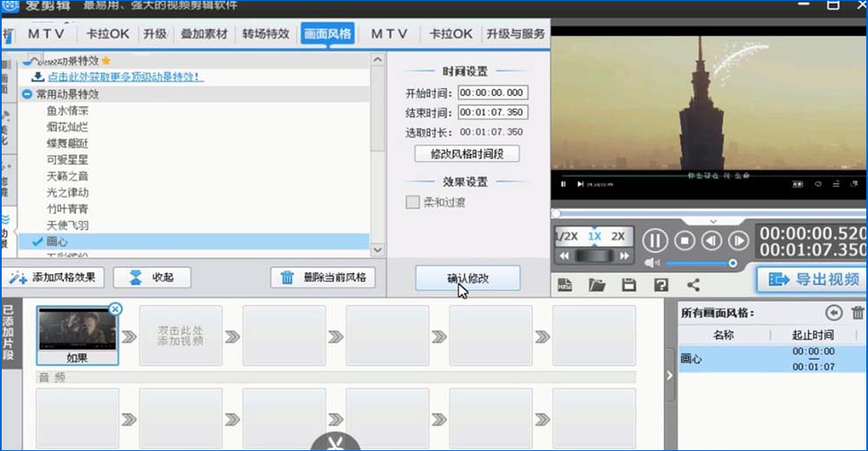868x451 pixels.
Task: Open the 叠加素材 tab
Action: (204, 35)
